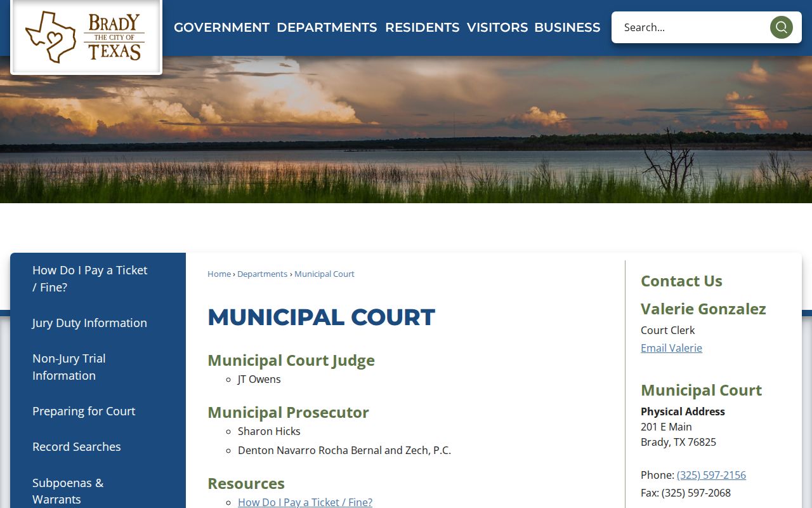Open the Visitors menu
This screenshot has width=812, height=508.
(497, 27)
